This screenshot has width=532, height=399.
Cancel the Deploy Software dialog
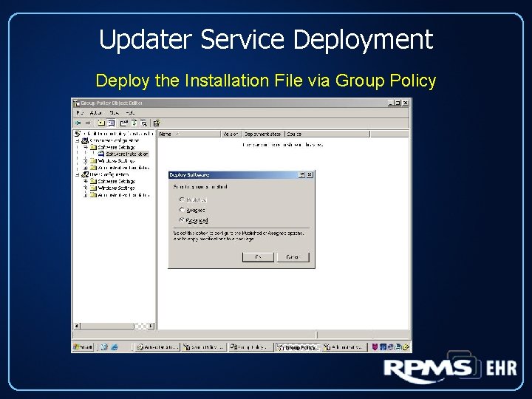tap(293, 257)
